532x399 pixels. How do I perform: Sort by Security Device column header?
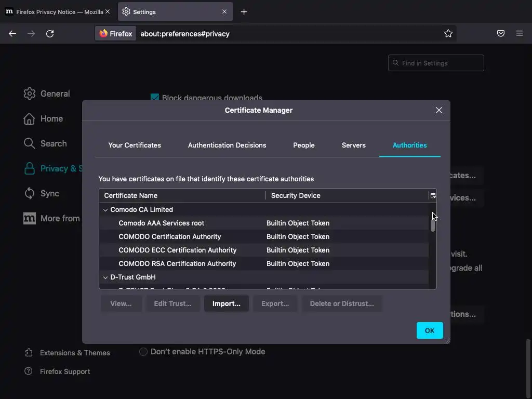click(347, 196)
